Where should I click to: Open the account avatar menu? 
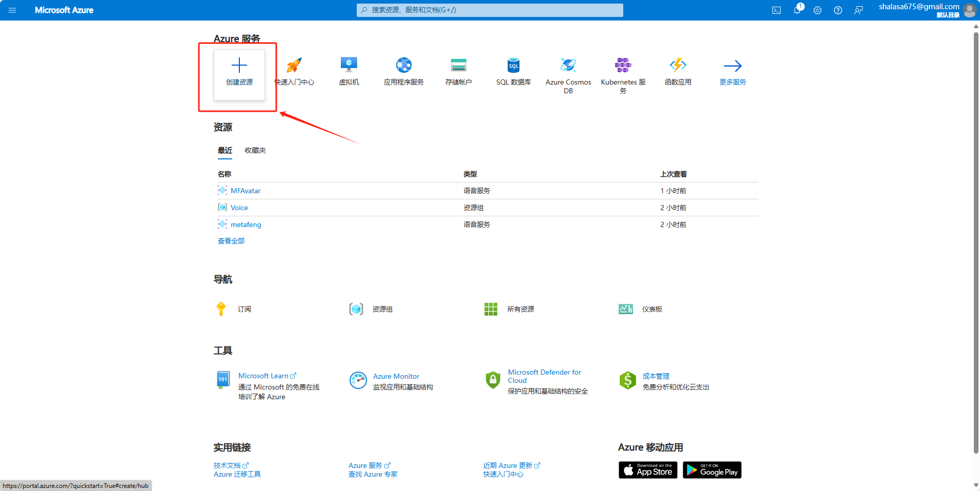click(969, 10)
